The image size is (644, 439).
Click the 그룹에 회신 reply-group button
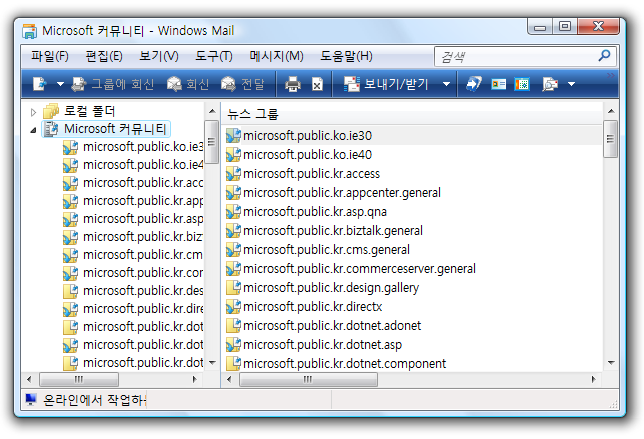(113, 84)
